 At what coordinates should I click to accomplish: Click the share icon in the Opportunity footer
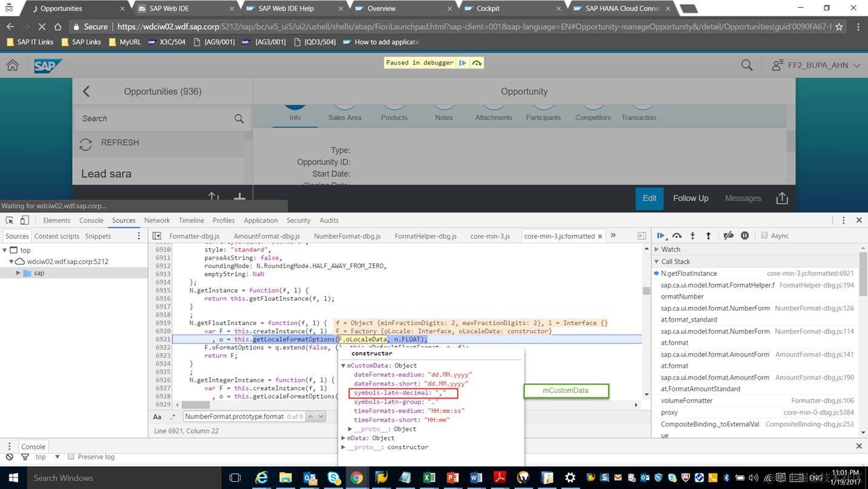(782, 198)
